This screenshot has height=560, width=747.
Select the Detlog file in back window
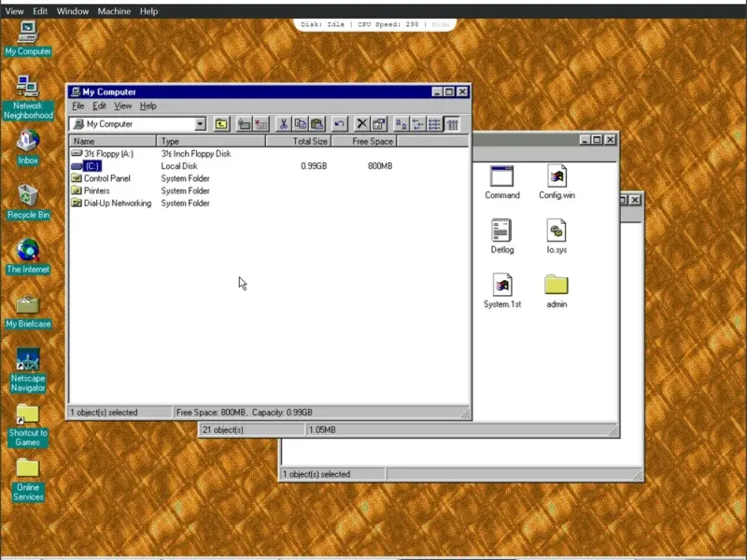[x=502, y=237]
